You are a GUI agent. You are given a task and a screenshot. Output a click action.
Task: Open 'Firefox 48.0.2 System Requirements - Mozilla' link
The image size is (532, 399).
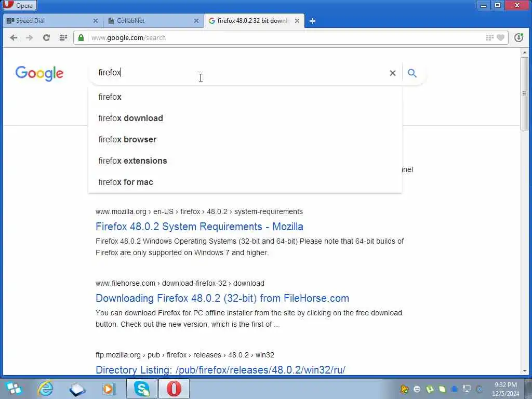click(x=199, y=227)
